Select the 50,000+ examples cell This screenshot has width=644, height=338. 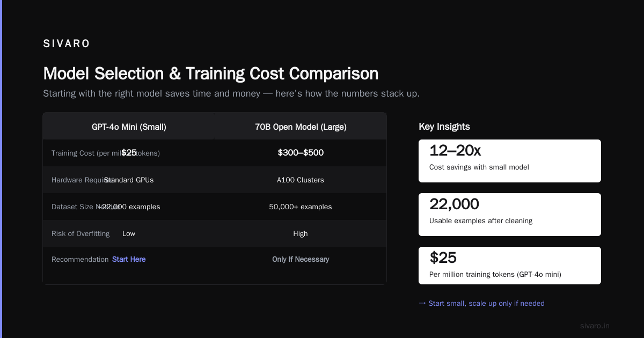click(301, 207)
